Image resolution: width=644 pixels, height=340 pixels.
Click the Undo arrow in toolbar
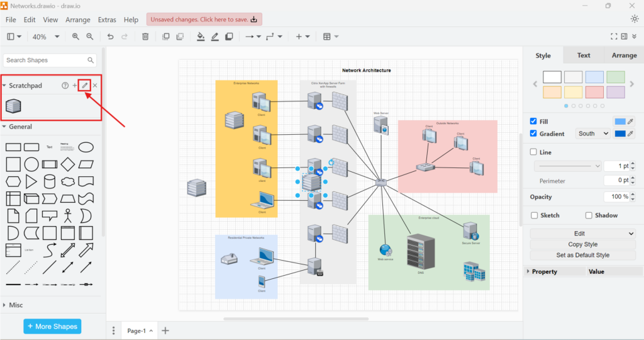point(111,37)
